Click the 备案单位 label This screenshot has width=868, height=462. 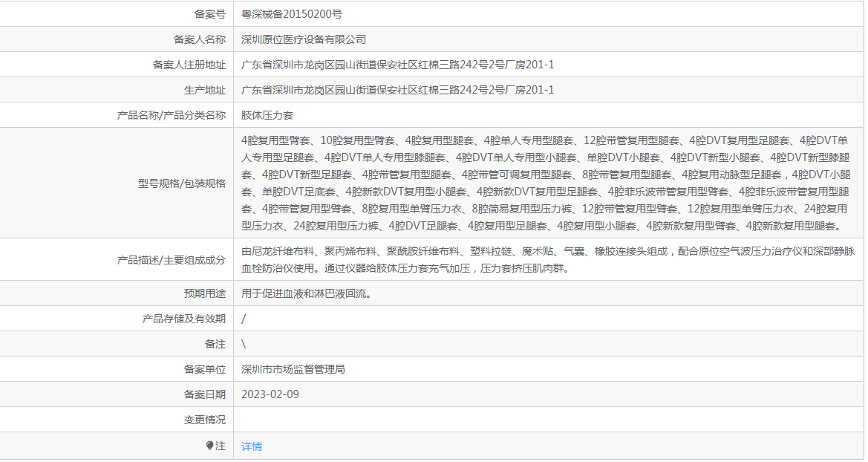tap(205, 369)
